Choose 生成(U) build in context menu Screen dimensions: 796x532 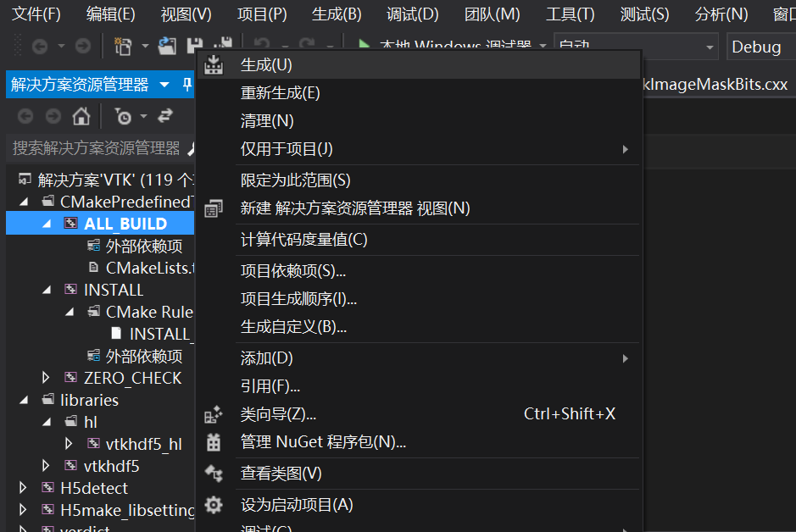[x=265, y=65]
